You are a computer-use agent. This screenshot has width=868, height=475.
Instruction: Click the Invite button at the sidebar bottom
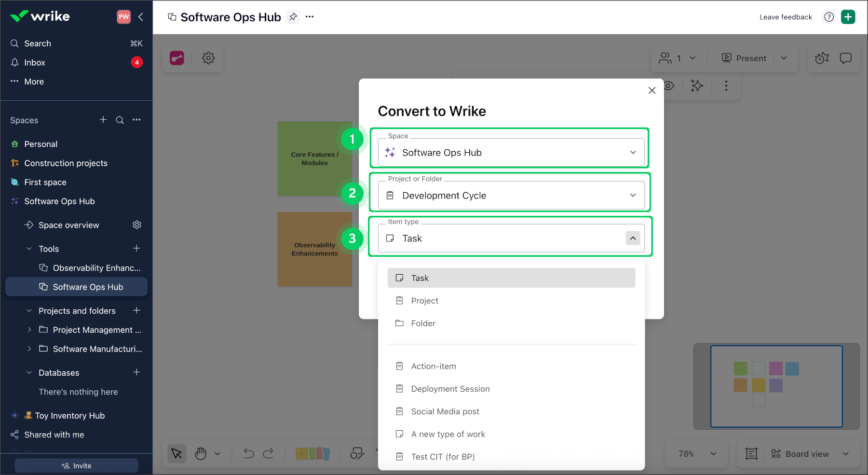tap(76, 465)
